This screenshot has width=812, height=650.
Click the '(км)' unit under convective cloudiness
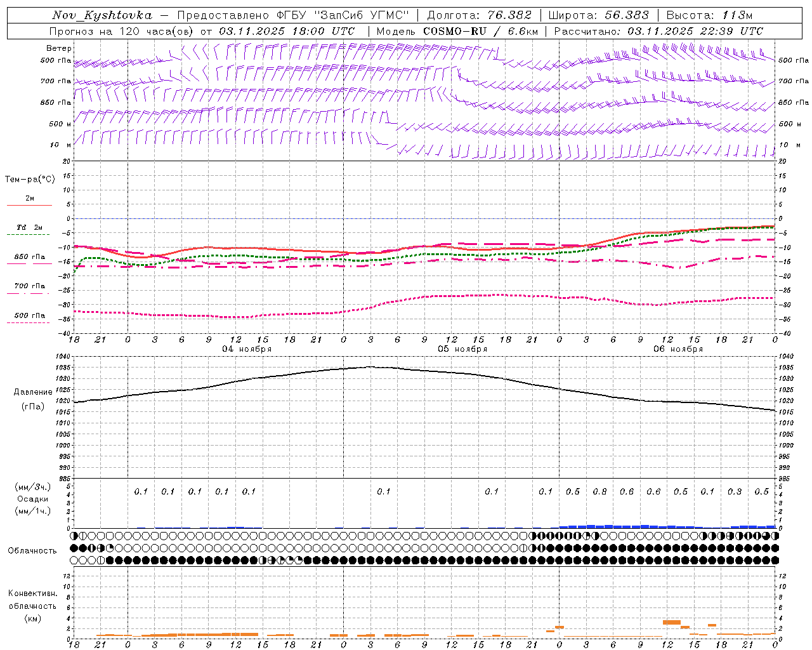tap(33, 618)
